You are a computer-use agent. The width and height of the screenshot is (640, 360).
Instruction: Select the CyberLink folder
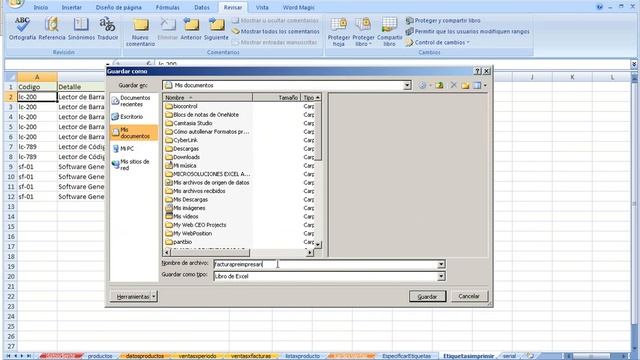pyautogui.click(x=181, y=140)
